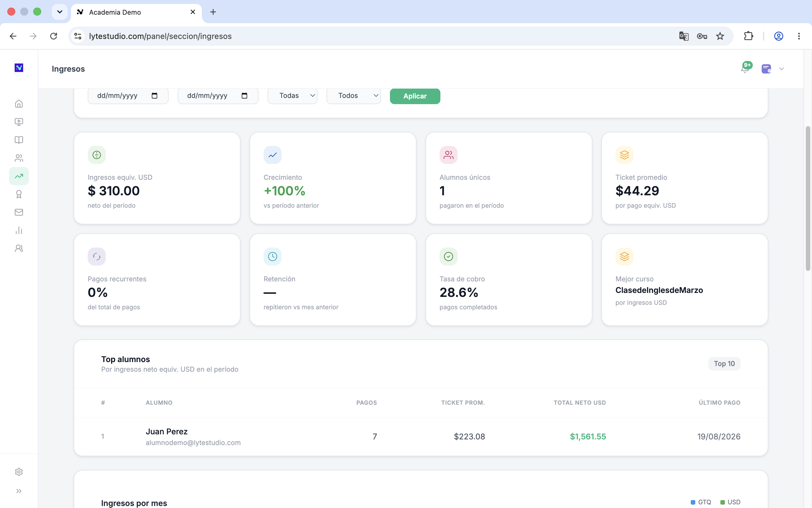
Task: Click the TOTAL NETO USD column header
Action: pyautogui.click(x=579, y=402)
